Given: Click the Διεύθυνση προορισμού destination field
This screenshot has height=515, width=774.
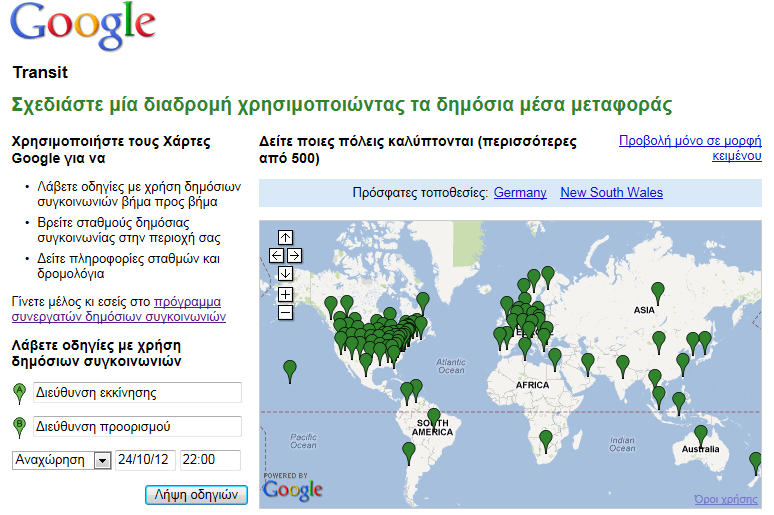Looking at the screenshot, I should pyautogui.click(x=137, y=427).
